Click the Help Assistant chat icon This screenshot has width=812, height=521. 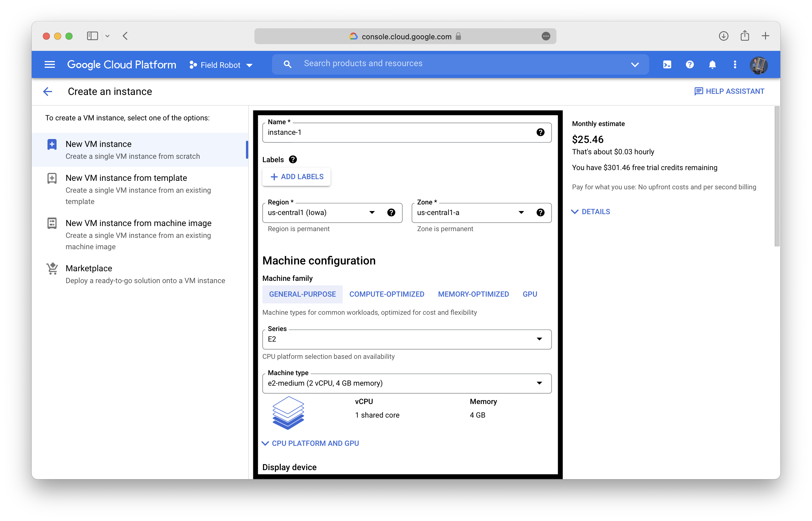pos(698,91)
